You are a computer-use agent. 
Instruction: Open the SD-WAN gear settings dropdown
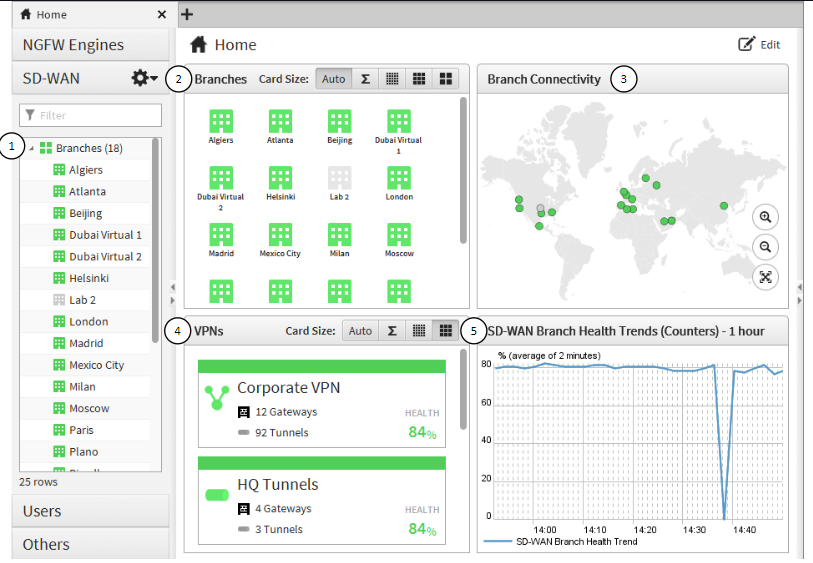[x=145, y=78]
